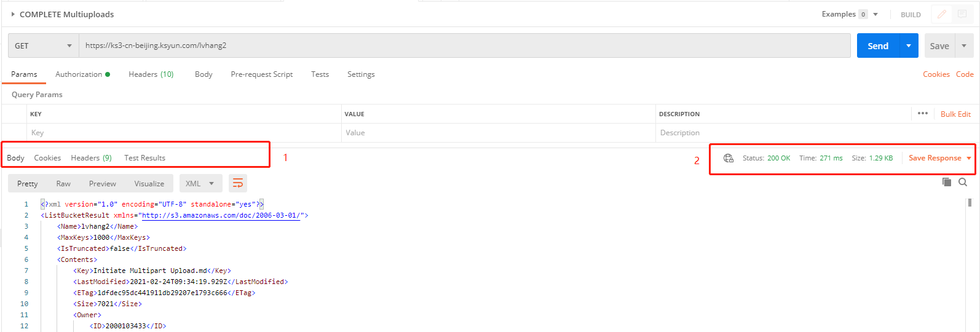This screenshot has height=332, width=980.
Task: Open the comments icon at top right
Action: [962, 14]
